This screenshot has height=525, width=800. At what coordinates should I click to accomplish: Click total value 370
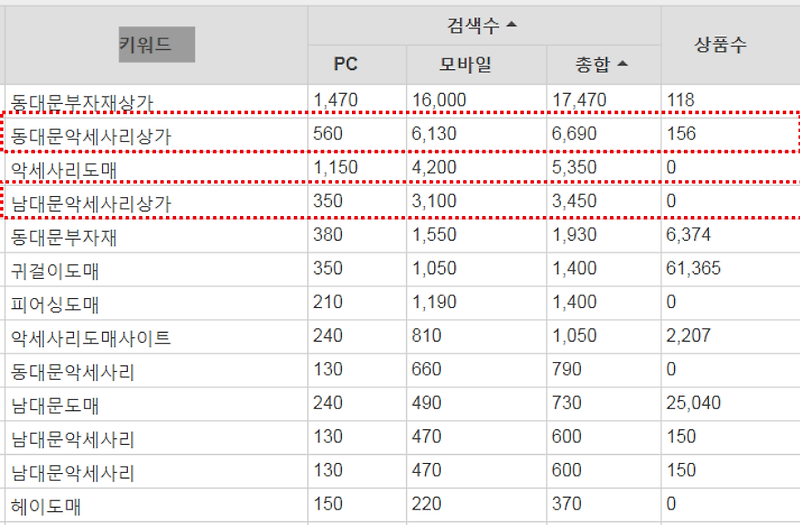(566, 504)
